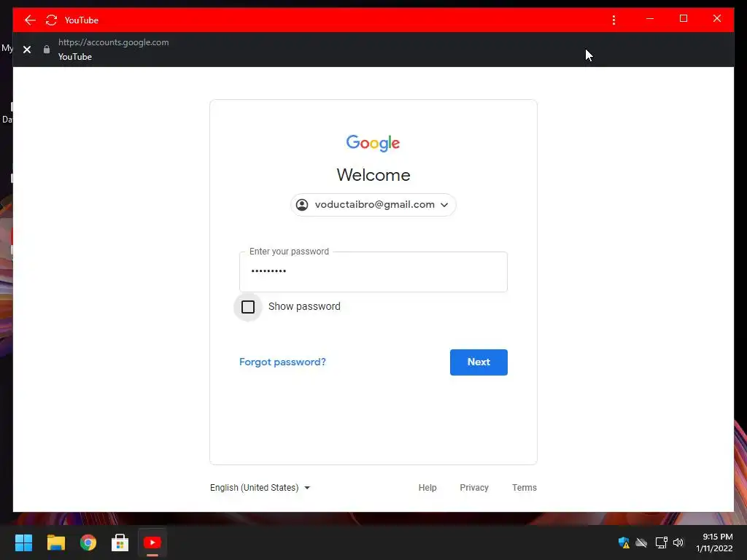The height and width of the screenshot is (560, 747).
Task: Maximize the YouTube app window
Action: click(x=683, y=18)
